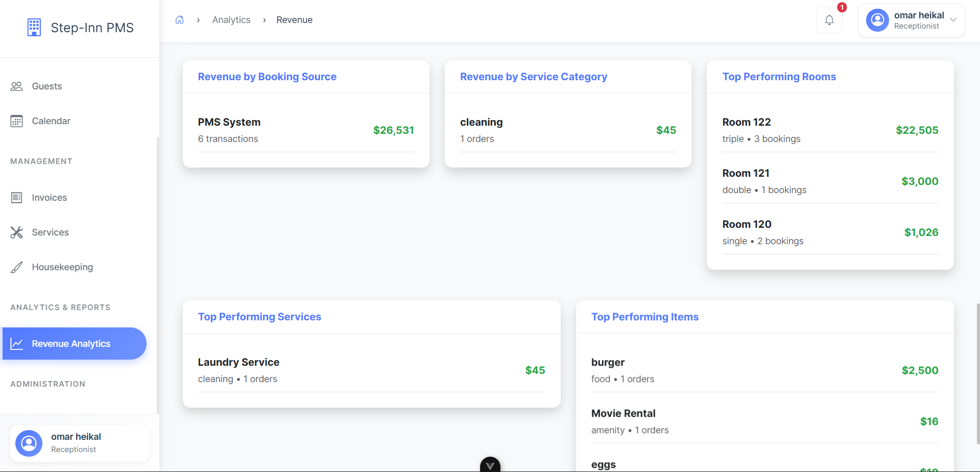
Task: Click the Calendar icon in the sidebar
Action: [16, 121]
